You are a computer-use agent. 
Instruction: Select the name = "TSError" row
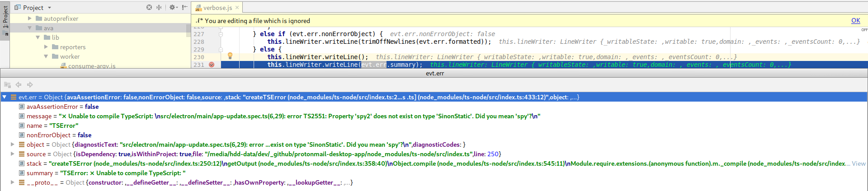click(x=434, y=126)
